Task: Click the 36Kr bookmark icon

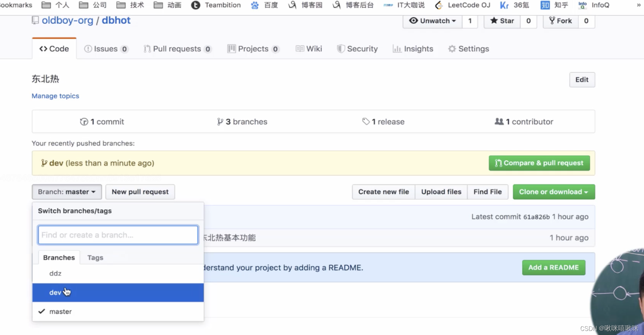Action: pos(504,5)
